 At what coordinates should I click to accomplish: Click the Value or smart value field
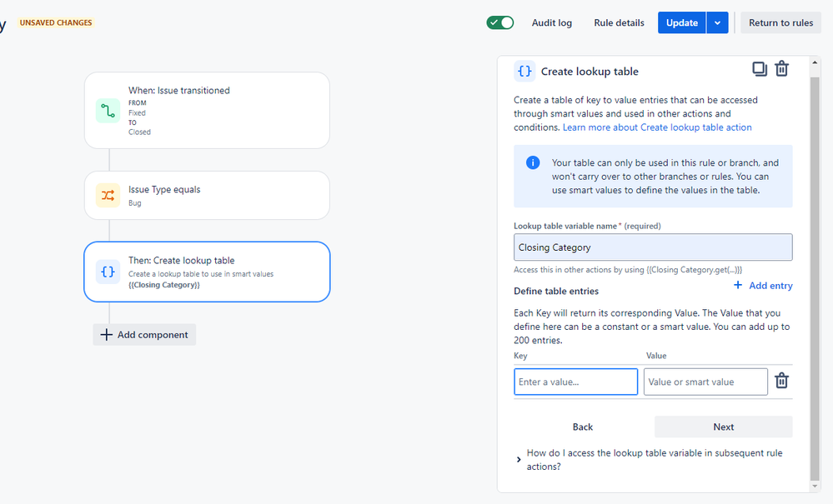point(705,382)
